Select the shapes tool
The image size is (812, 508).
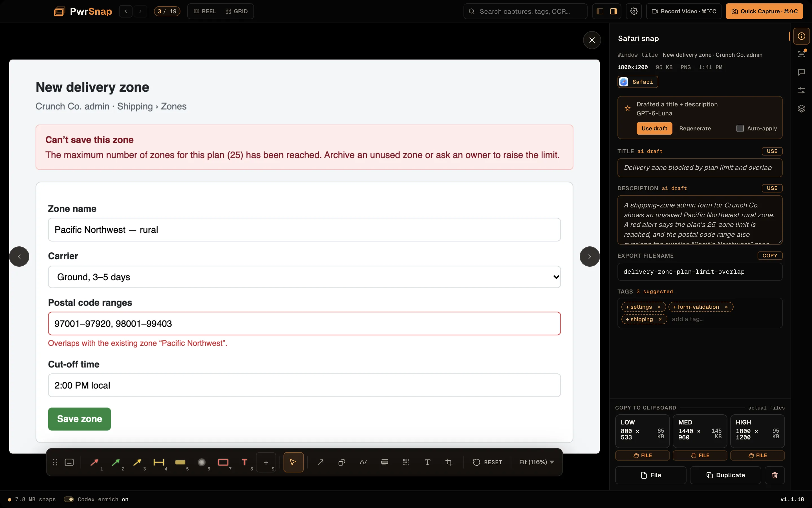tap(342, 462)
